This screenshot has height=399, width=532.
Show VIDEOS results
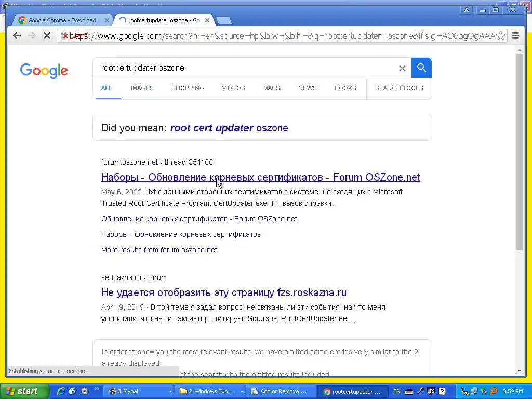(x=233, y=88)
